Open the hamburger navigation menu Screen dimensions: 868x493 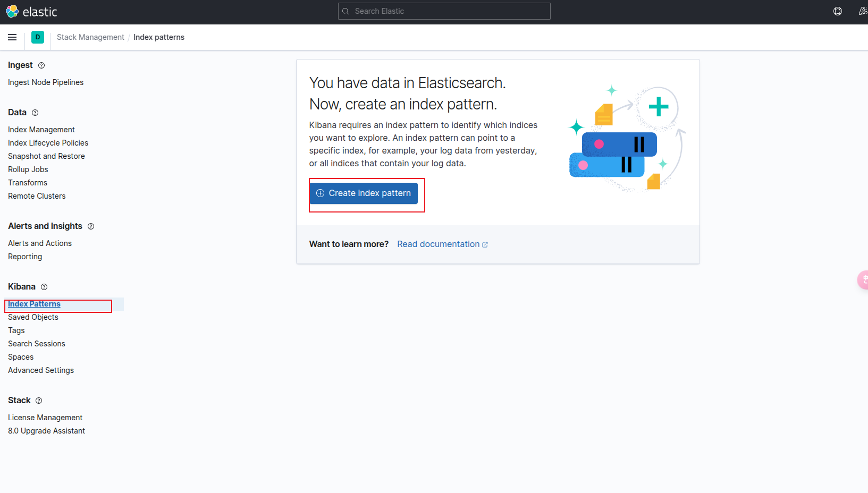pos(12,37)
